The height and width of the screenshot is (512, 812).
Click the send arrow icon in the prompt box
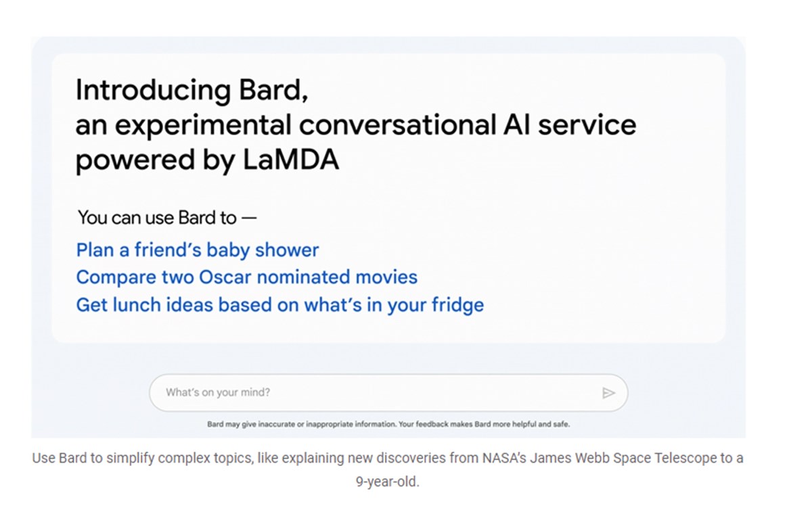pyautogui.click(x=608, y=393)
